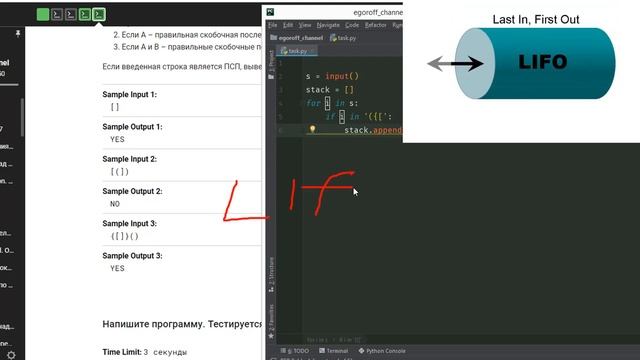Viewport: 640px width, 360px height.
Task: Click the 'YES' value under Sample Output 1
Action: click(x=117, y=140)
